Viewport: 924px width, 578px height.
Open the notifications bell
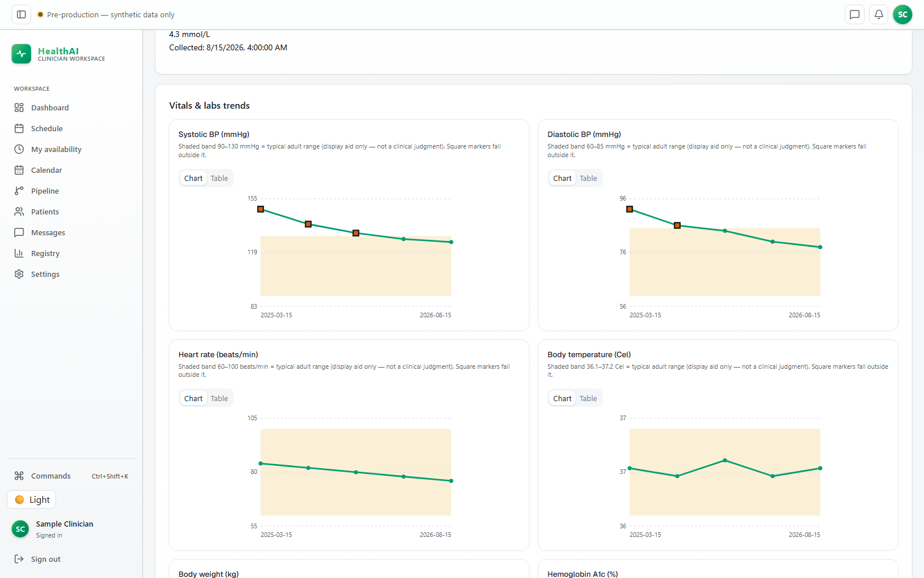879,14
